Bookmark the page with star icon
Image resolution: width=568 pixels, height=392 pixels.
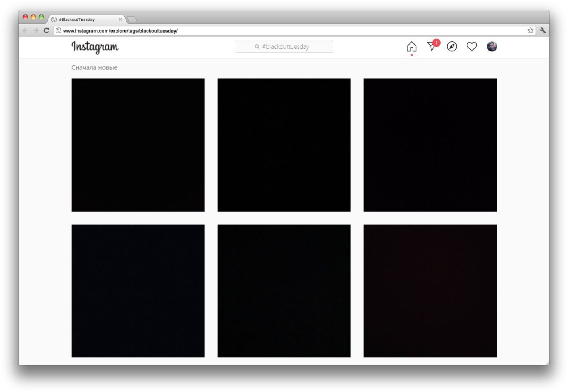[x=530, y=31]
